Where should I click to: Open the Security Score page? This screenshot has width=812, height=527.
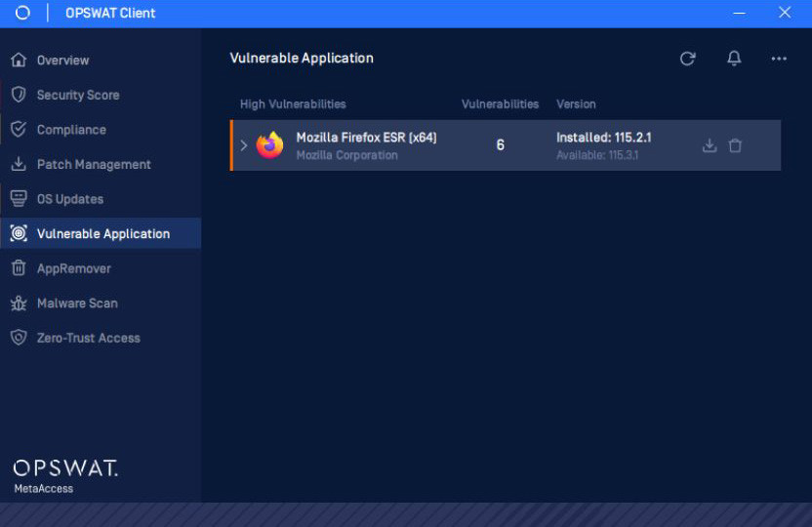[101, 95]
